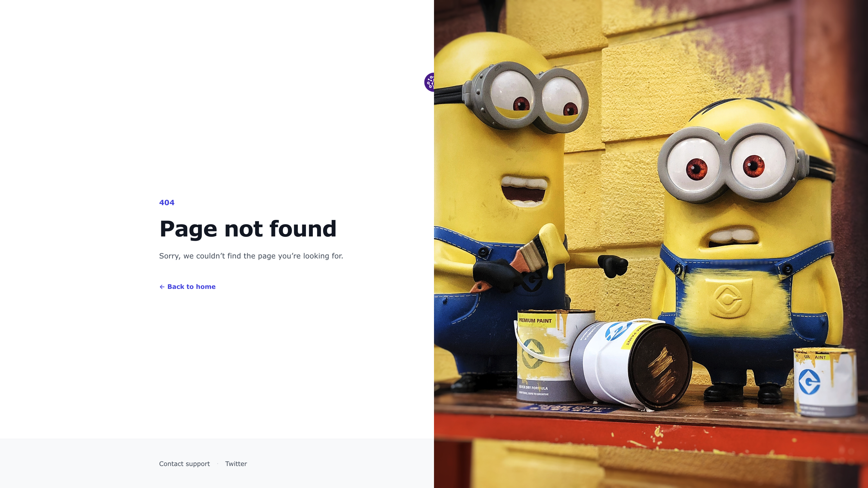The image size is (868, 488).
Task: Click the circular logo on upright Premium Paint can
Action: pos(533,354)
